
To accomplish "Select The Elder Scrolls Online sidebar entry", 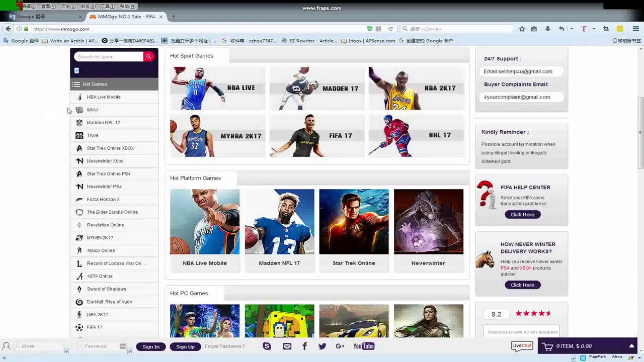I will coord(114,212).
